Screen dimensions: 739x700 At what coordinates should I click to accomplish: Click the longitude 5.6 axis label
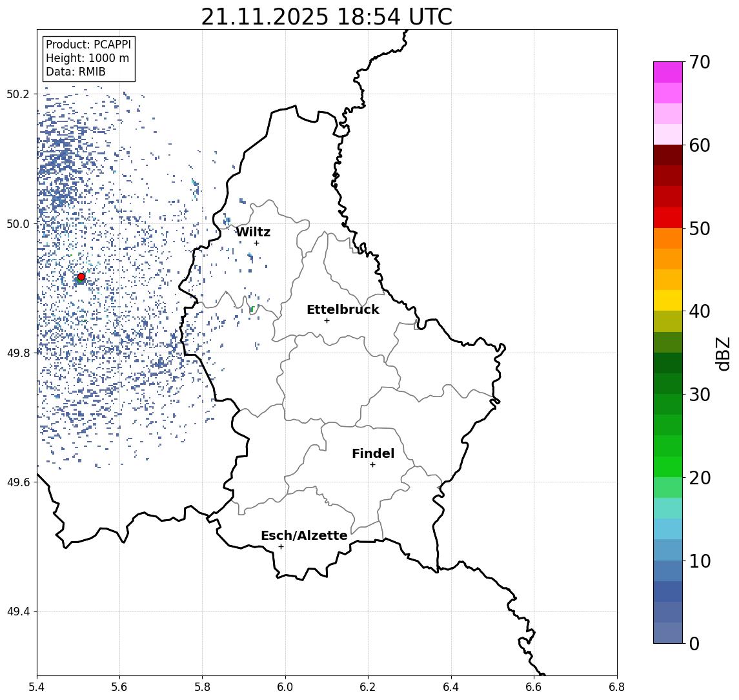(119, 687)
